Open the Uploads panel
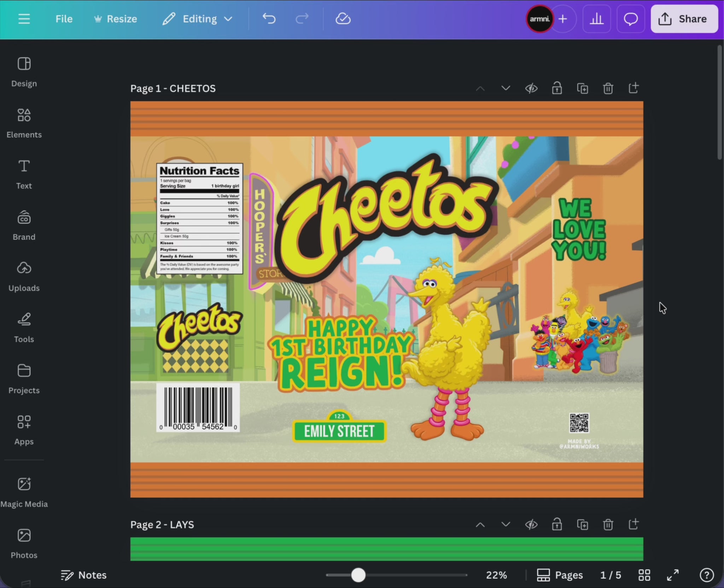This screenshot has width=724, height=588. 24,276
